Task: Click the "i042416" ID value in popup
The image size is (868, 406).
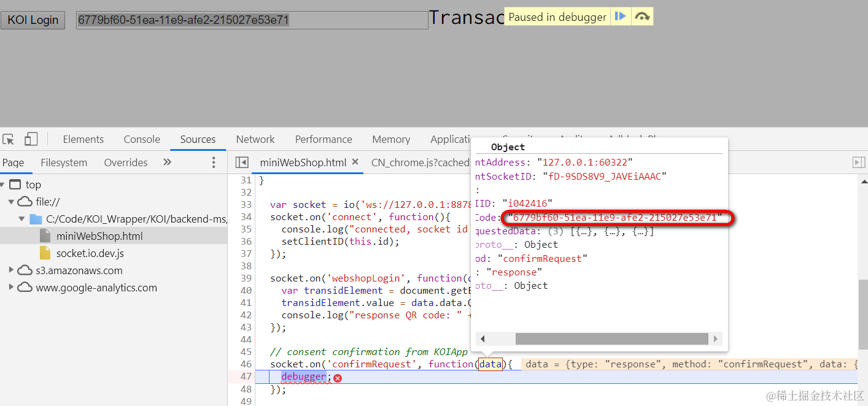Action: coord(527,203)
